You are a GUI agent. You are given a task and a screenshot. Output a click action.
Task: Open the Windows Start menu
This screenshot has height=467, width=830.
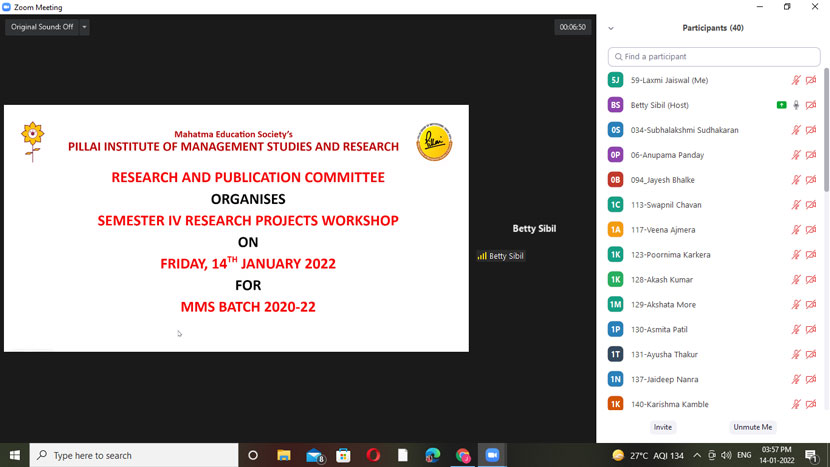tap(15, 455)
